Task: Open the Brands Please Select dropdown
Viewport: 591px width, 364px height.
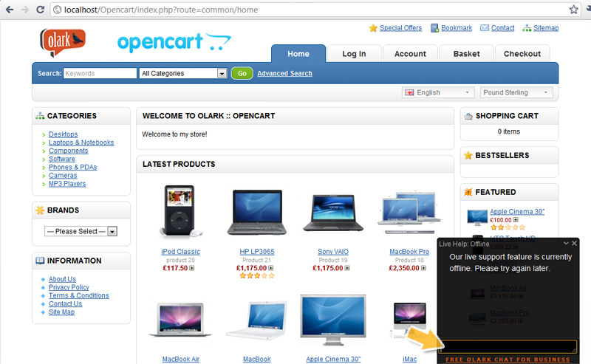Action: (x=81, y=231)
